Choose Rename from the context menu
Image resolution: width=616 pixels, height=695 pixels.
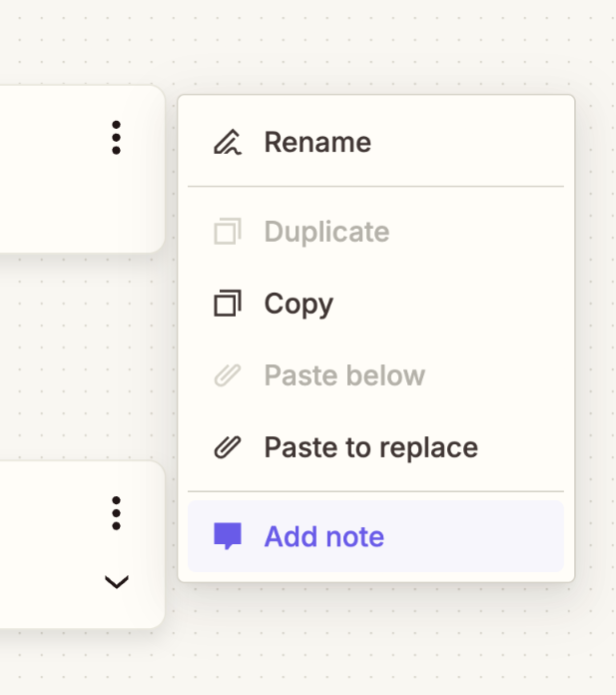[375, 142]
